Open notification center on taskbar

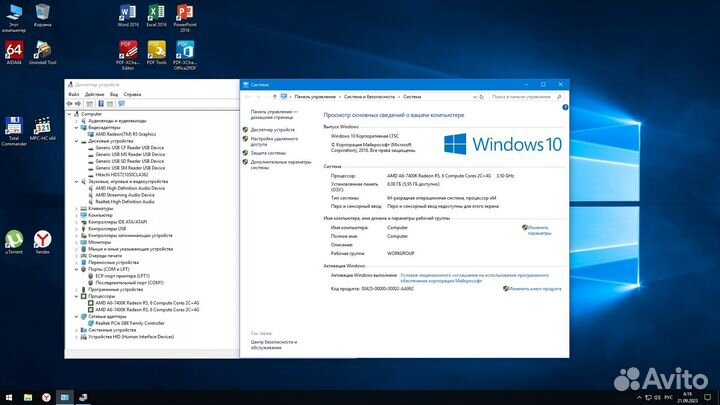(708, 397)
